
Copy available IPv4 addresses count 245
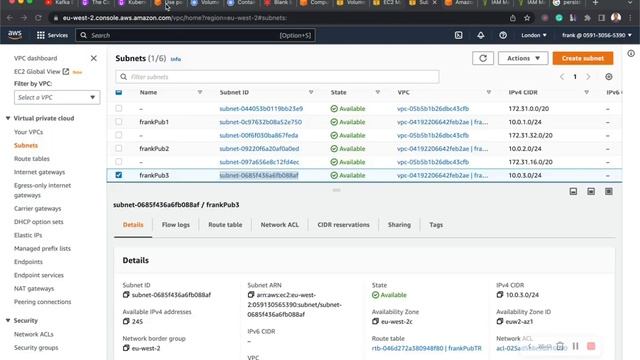(x=126, y=322)
